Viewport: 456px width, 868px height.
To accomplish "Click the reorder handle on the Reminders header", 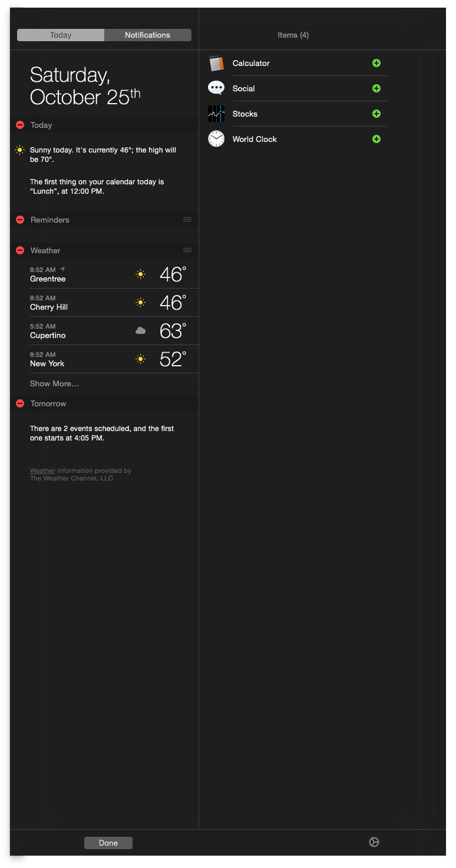I will click(187, 219).
